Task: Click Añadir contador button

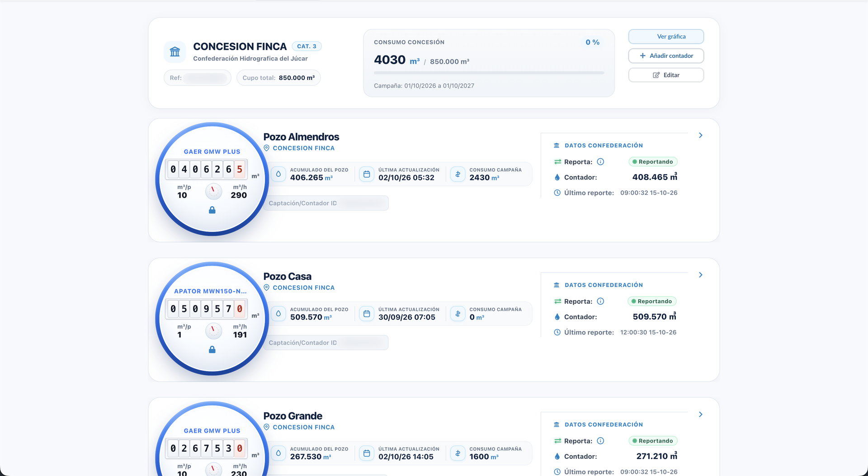Action: click(666, 56)
